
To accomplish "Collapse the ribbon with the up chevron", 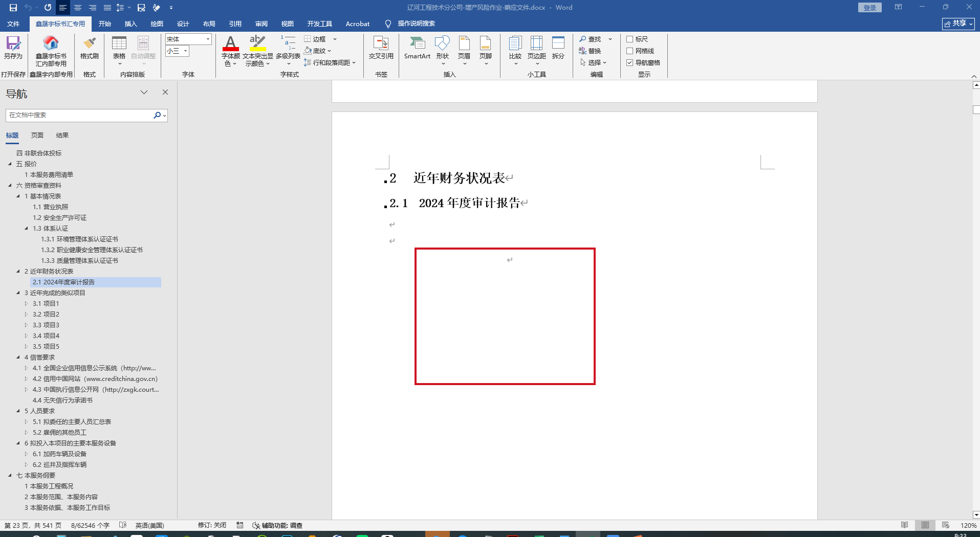I will (x=974, y=76).
